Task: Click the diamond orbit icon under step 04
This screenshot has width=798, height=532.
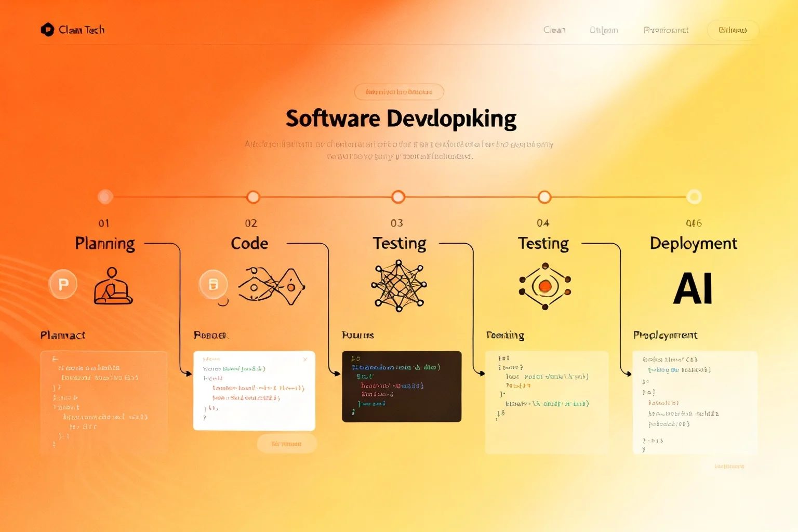Action: [545, 286]
